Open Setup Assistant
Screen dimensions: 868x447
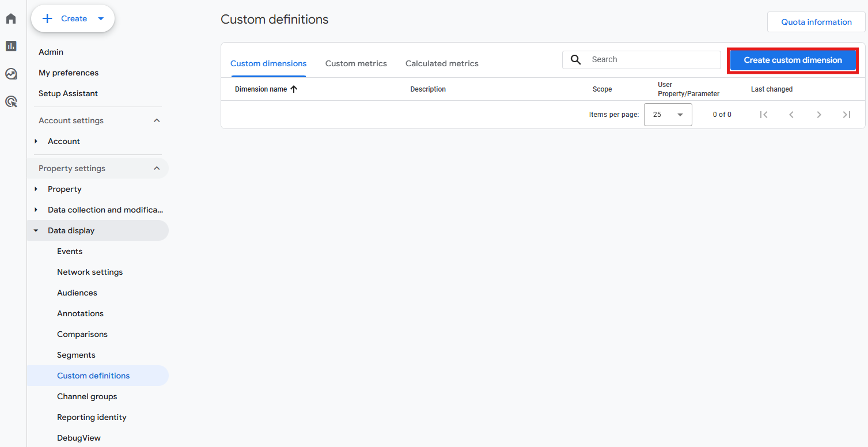[x=68, y=93]
